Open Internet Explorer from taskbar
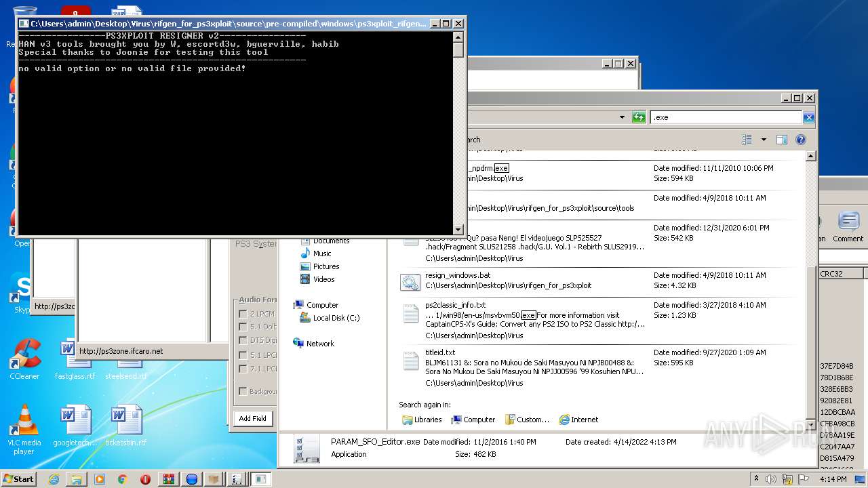Viewport: 868px width, 488px height. (x=54, y=479)
